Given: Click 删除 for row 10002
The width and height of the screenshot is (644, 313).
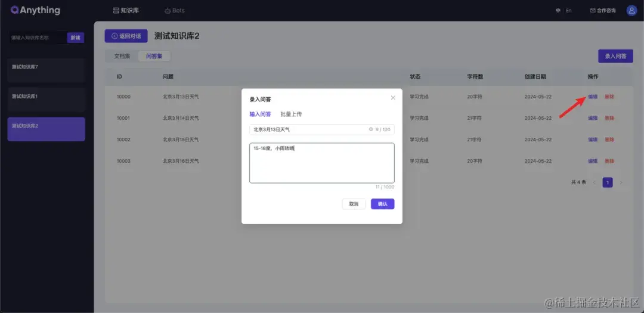Looking at the screenshot, I should pyautogui.click(x=609, y=140).
